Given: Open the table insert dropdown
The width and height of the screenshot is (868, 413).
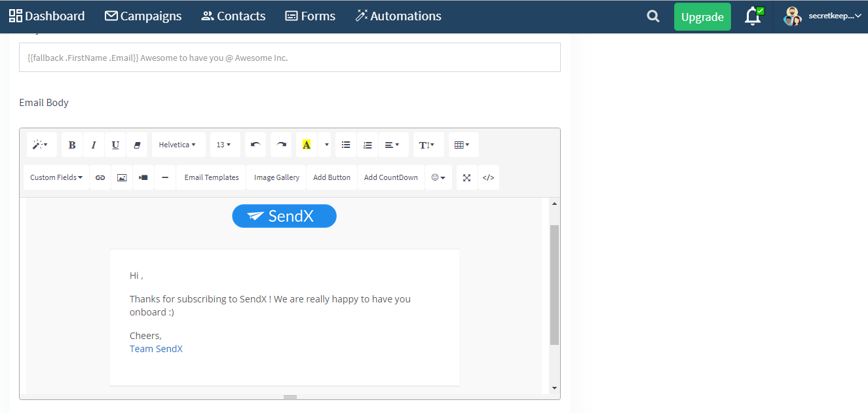Looking at the screenshot, I should click(463, 145).
